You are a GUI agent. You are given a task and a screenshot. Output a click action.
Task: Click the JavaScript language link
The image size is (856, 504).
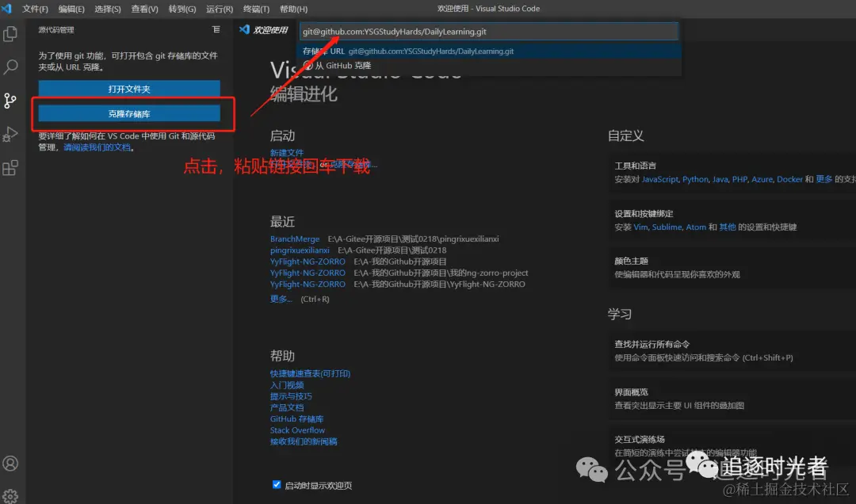click(x=660, y=180)
